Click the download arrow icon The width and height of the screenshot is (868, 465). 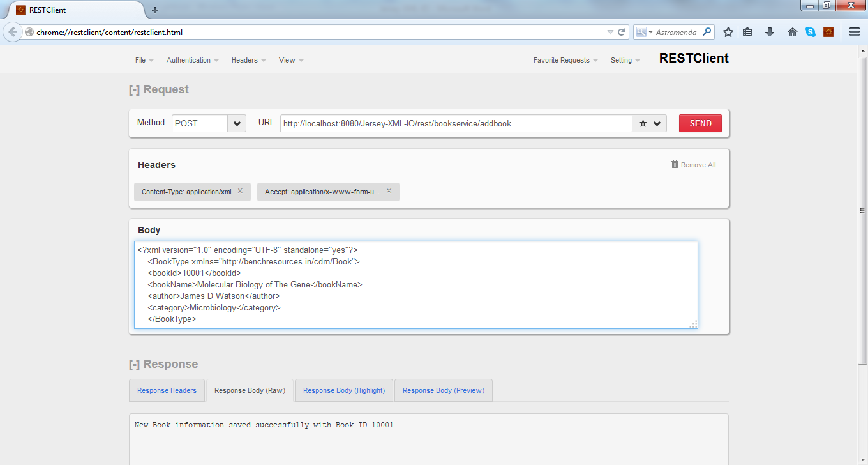(769, 31)
